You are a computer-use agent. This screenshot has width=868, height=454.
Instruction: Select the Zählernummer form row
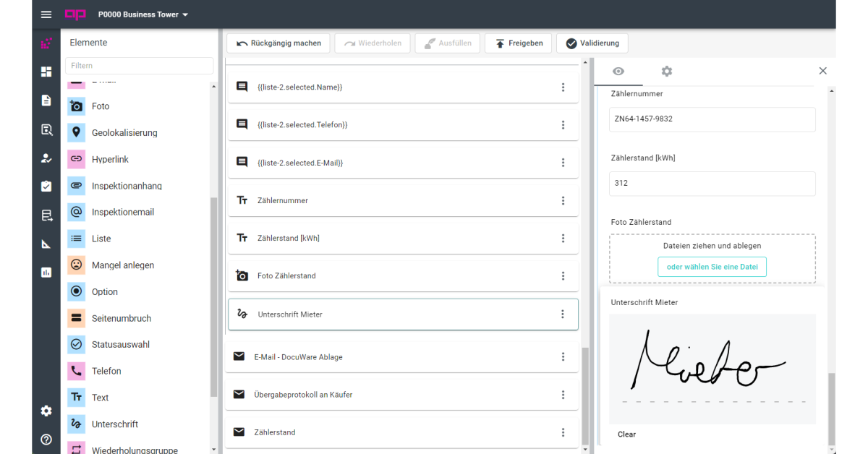403,200
